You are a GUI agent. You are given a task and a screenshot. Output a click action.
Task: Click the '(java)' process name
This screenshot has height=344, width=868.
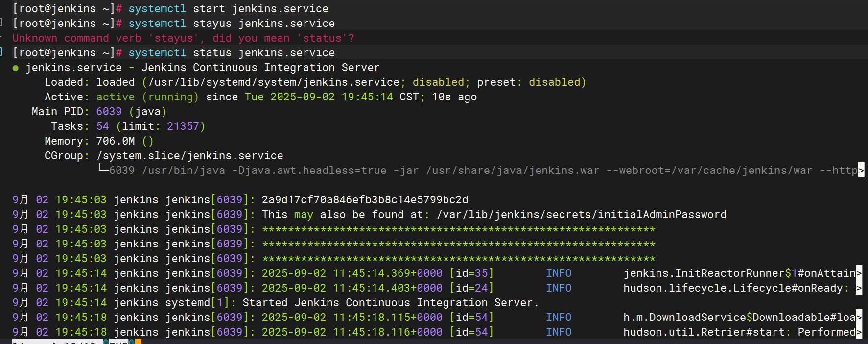(x=148, y=112)
